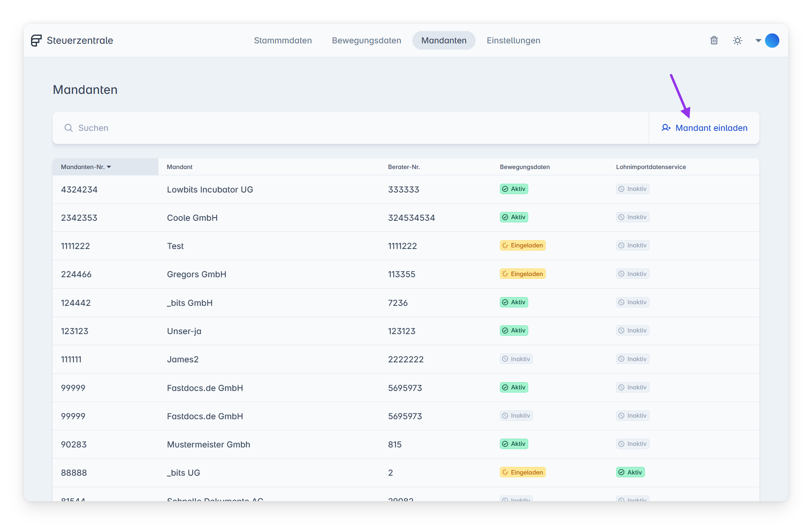
Task: Click the trash bin icon in header
Action: coord(714,41)
